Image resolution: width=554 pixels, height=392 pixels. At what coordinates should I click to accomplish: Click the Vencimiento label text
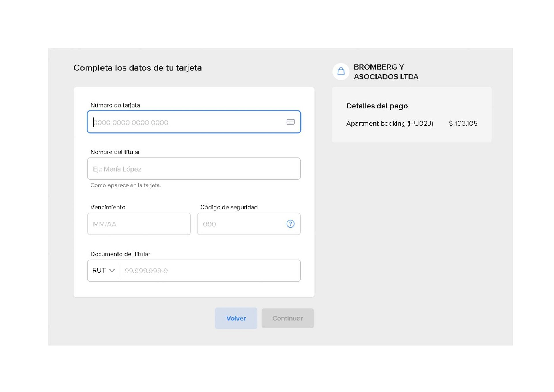108,207
